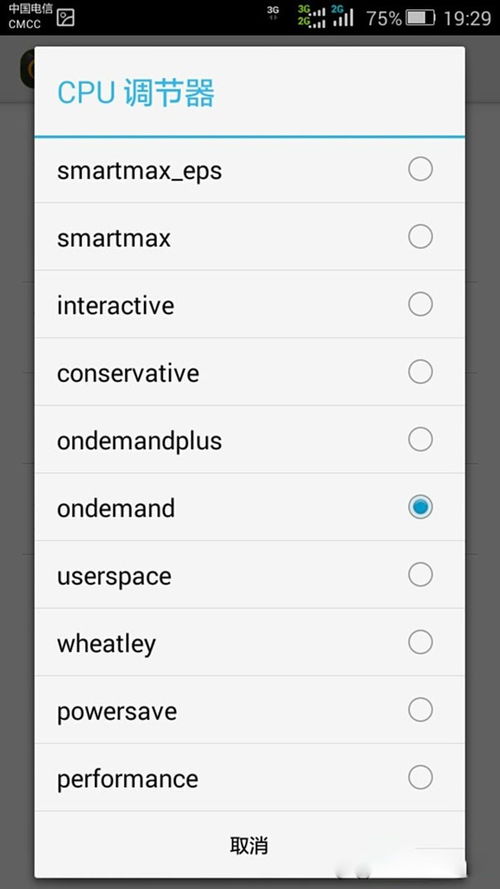Tap the 2G signal strength icon
This screenshot has width=500, height=889.
point(342,16)
